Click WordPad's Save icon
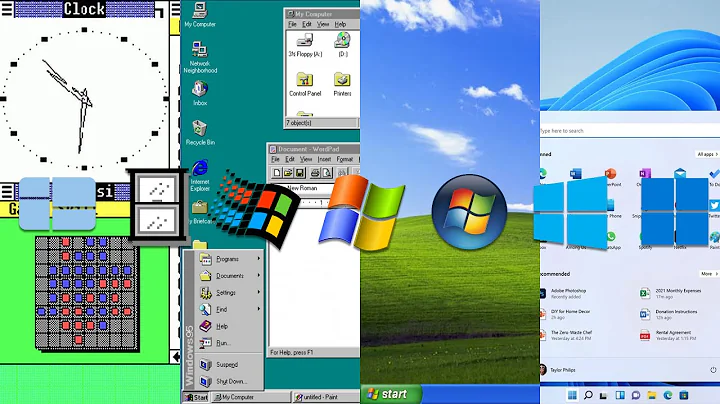 point(300,173)
